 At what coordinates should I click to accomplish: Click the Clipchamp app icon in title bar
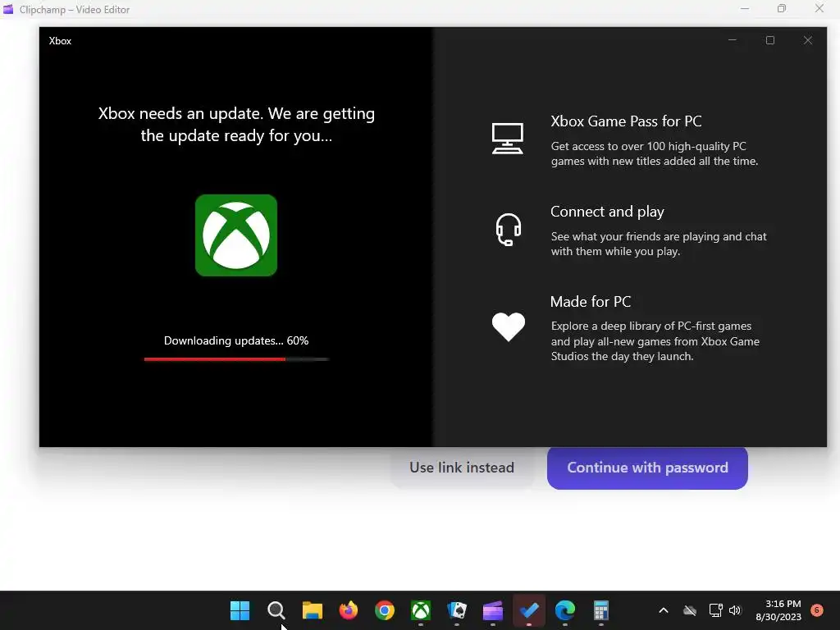click(8, 9)
